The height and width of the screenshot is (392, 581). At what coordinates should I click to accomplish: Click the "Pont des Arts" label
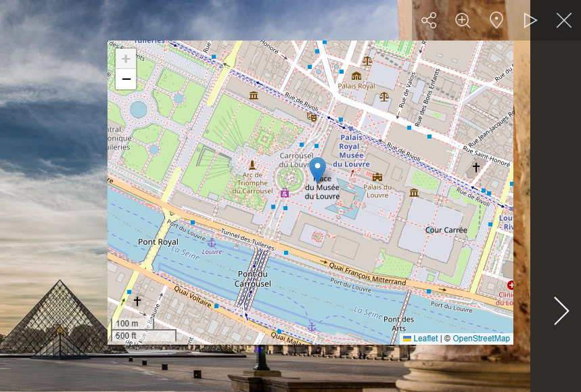[398, 324]
